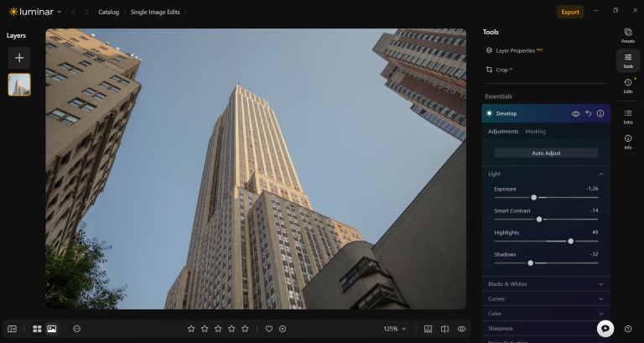Mark image as rejected
The height and width of the screenshot is (343, 644).
pos(283,329)
